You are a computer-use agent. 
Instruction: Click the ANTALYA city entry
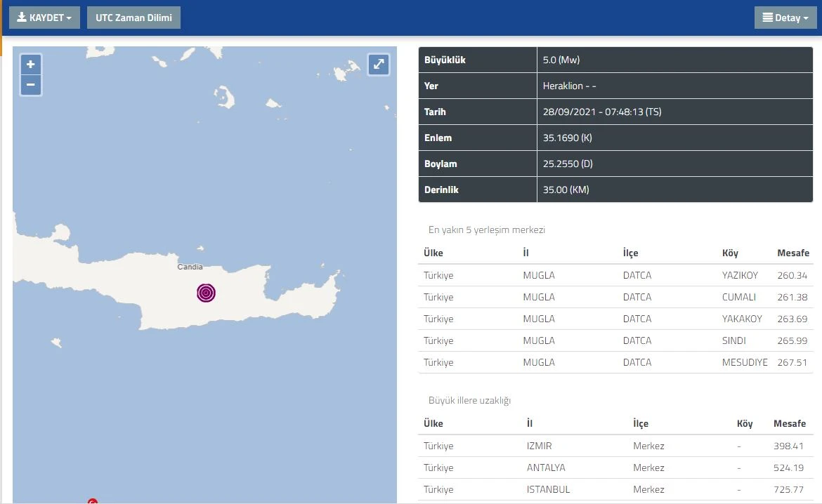(x=546, y=467)
